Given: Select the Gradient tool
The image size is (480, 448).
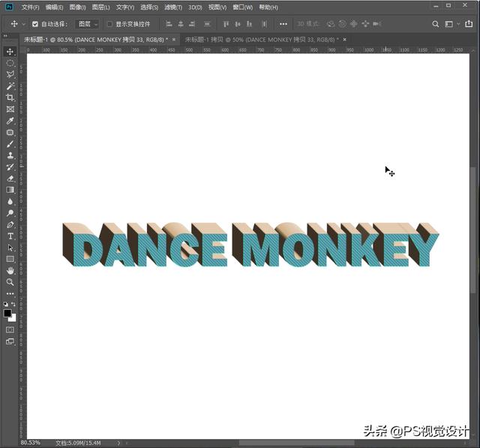Looking at the screenshot, I should 10,190.
